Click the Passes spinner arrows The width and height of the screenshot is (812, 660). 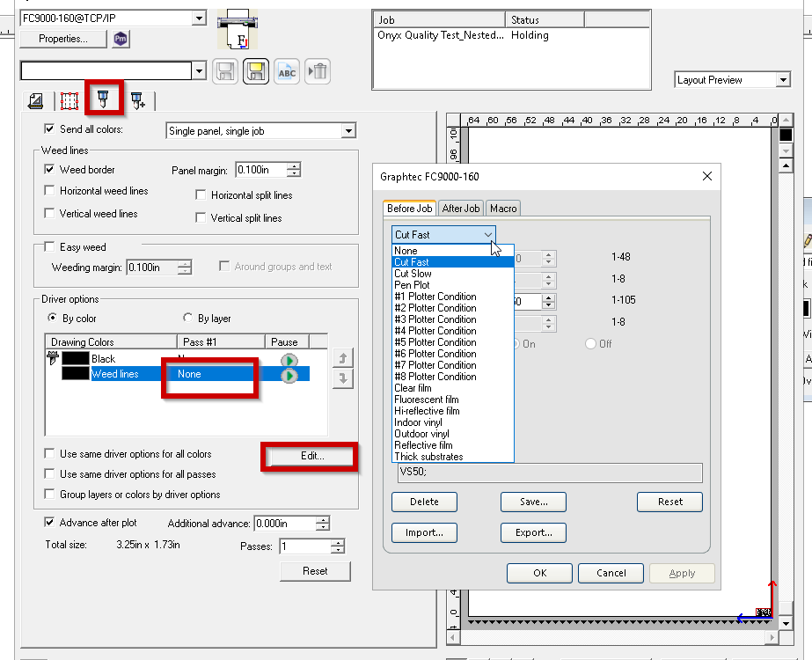338,546
